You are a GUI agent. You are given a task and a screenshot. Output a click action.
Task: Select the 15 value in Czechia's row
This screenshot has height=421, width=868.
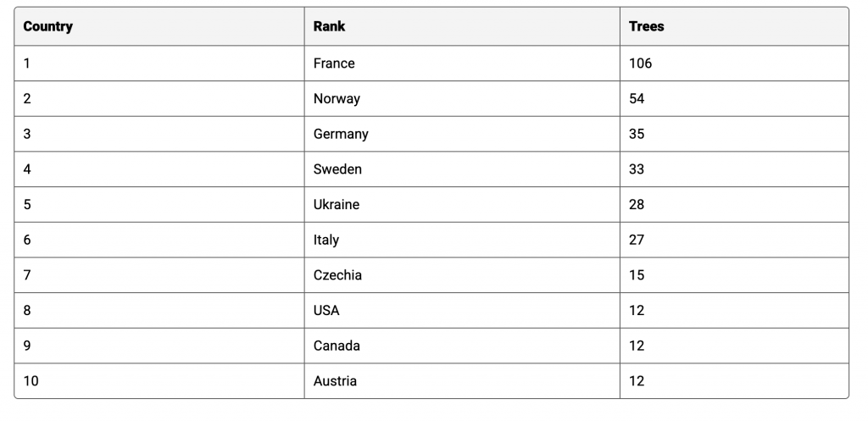637,275
